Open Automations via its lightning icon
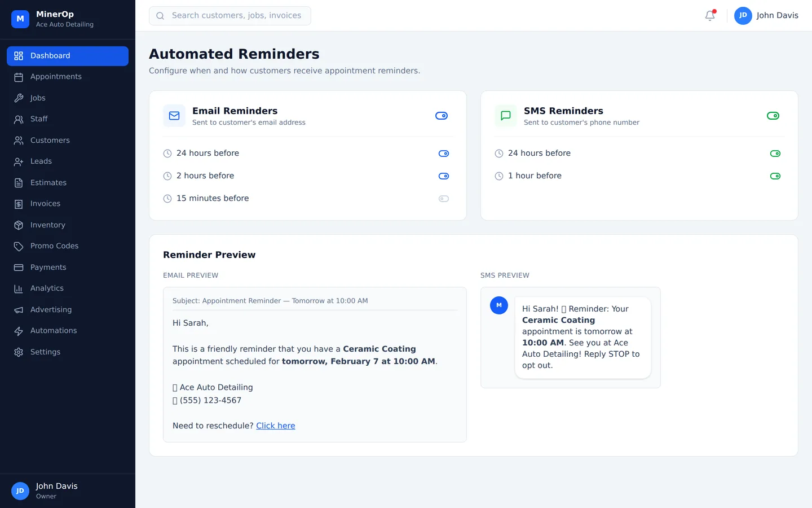The width and height of the screenshot is (812, 508). [x=19, y=331]
